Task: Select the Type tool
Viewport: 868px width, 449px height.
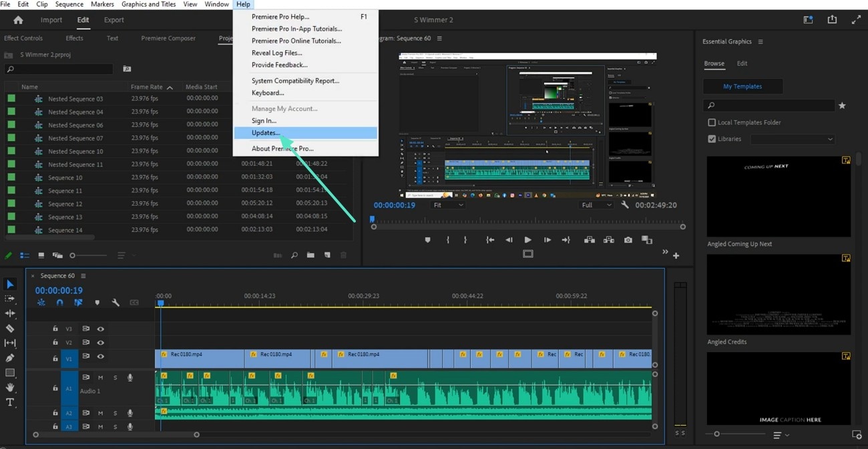Action: pyautogui.click(x=10, y=402)
